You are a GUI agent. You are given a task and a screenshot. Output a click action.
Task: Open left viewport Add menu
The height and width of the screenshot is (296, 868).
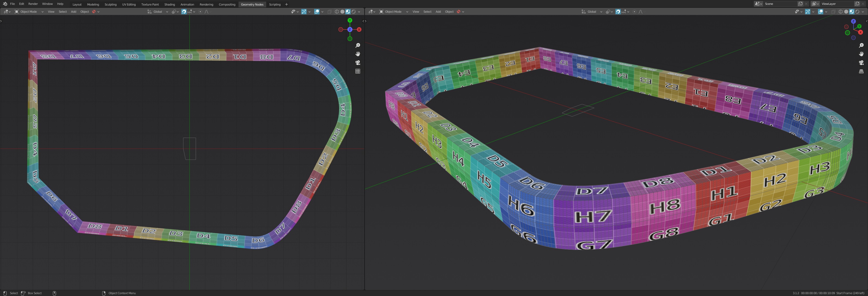[73, 12]
